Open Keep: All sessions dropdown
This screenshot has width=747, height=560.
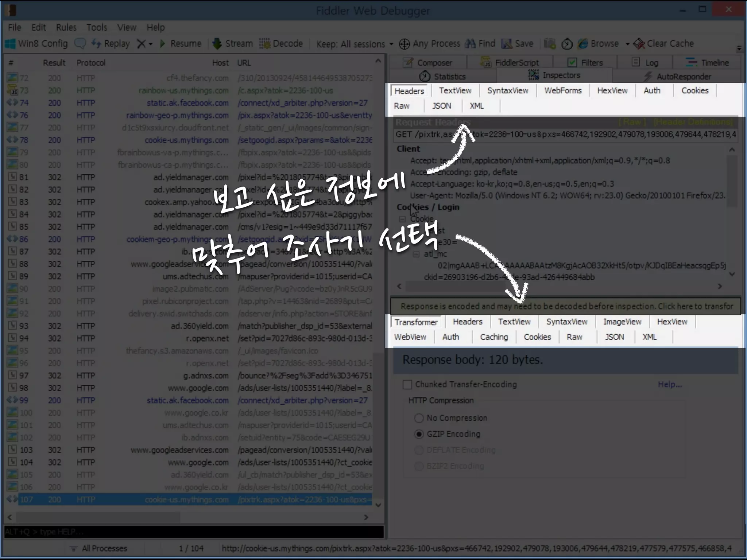point(355,44)
